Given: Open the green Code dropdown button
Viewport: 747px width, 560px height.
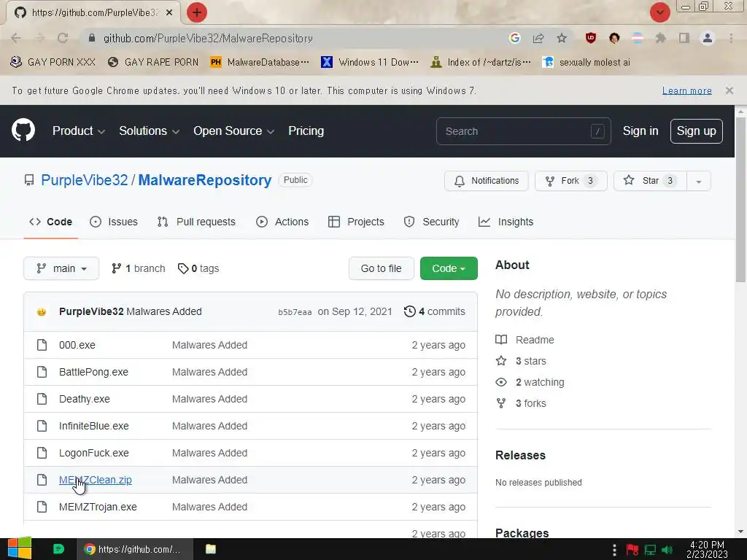Looking at the screenshot, I should coord(449,268).
